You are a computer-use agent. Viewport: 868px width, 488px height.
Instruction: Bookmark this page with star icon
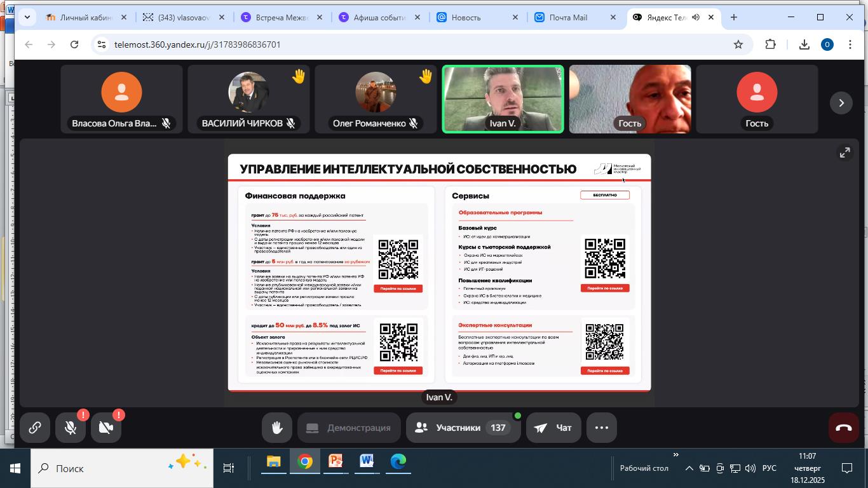(738, 44)
